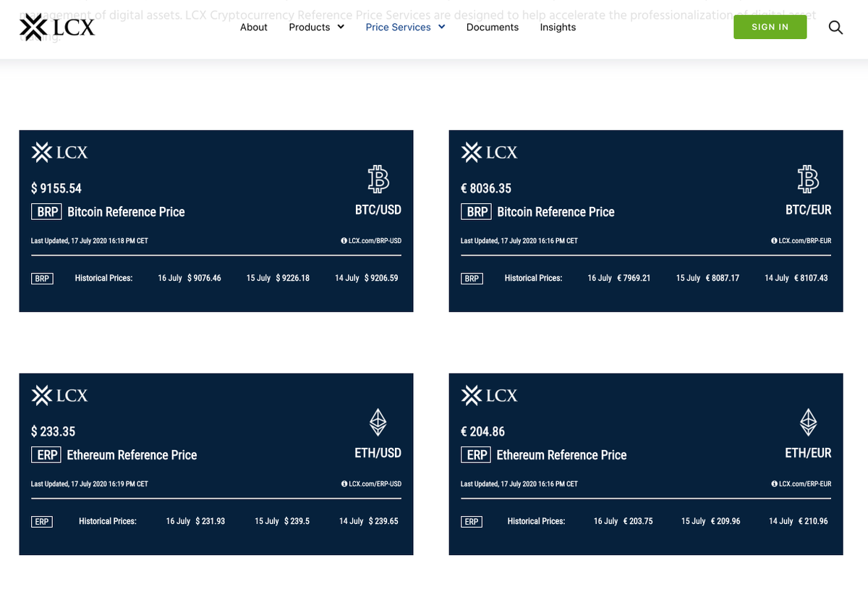Click the chevron next to Price Services
Viewport: 868px width, 605px height.
(442, 27)
